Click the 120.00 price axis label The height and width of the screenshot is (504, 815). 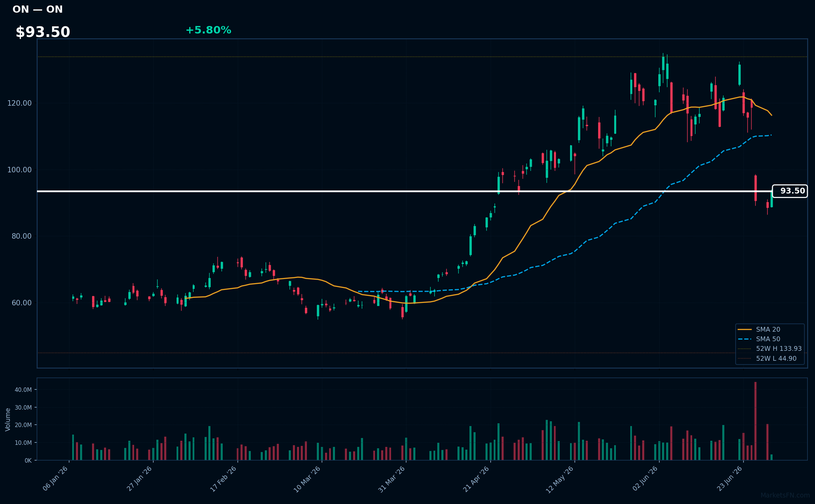click(20, 103)
